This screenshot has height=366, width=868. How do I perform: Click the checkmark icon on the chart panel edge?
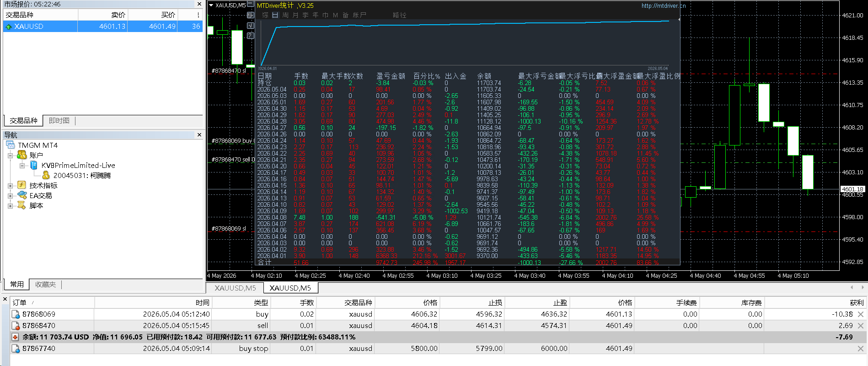point(251,26)
